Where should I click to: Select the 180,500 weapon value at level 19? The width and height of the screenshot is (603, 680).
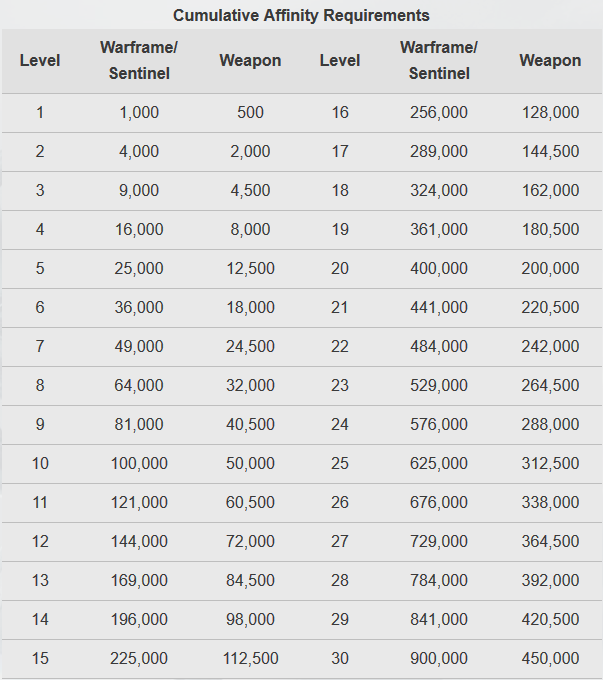click(550, 229)
